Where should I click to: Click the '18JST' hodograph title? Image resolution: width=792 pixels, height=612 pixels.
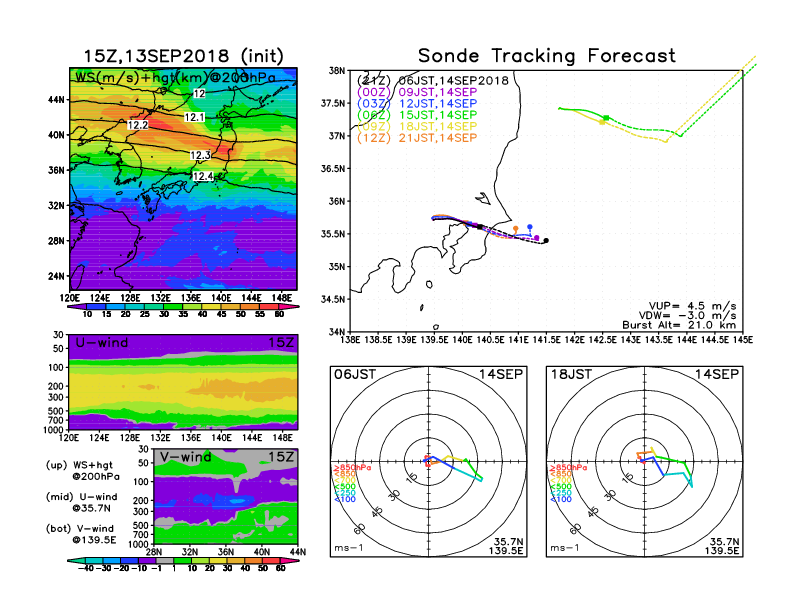pyautogui.click(x=571, y=374)
